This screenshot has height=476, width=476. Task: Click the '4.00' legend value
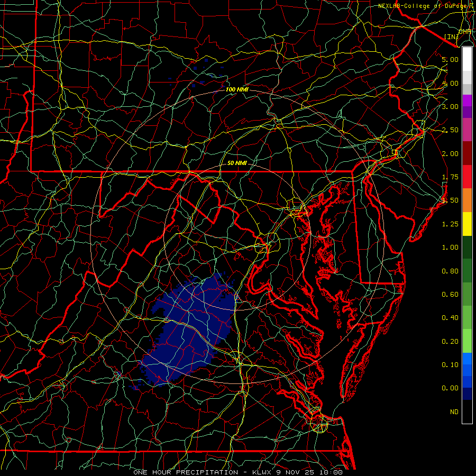pos(450,83)
